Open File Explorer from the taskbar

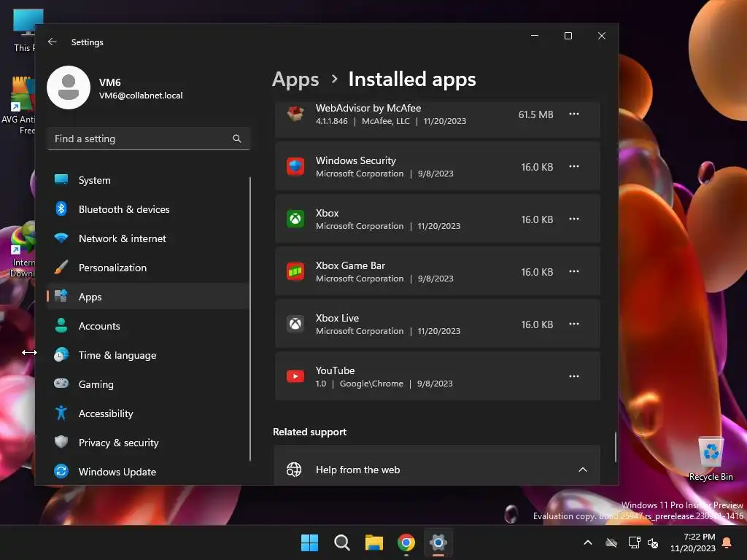[x=374, y=542]
